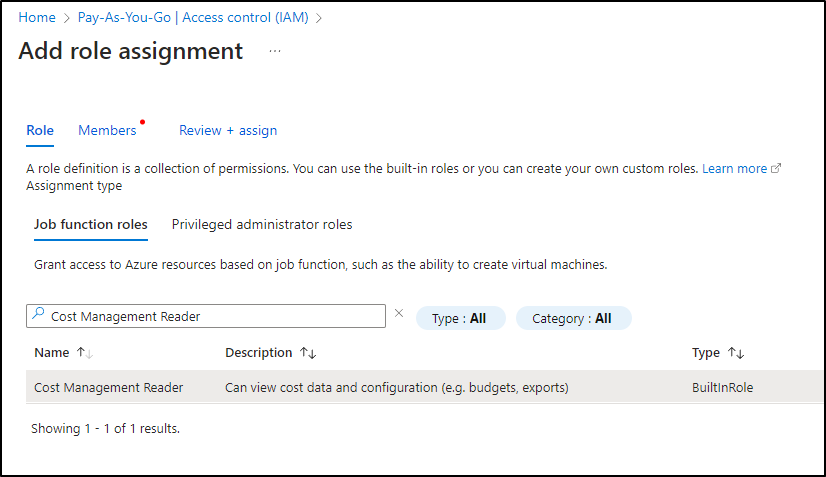Switch to the Role tab

pyautogui.click(x=40, y=130)
